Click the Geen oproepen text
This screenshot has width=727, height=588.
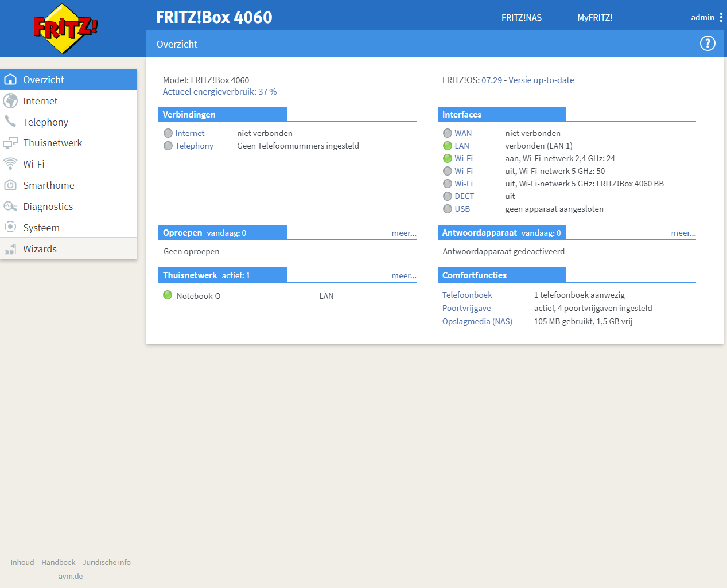191,251
